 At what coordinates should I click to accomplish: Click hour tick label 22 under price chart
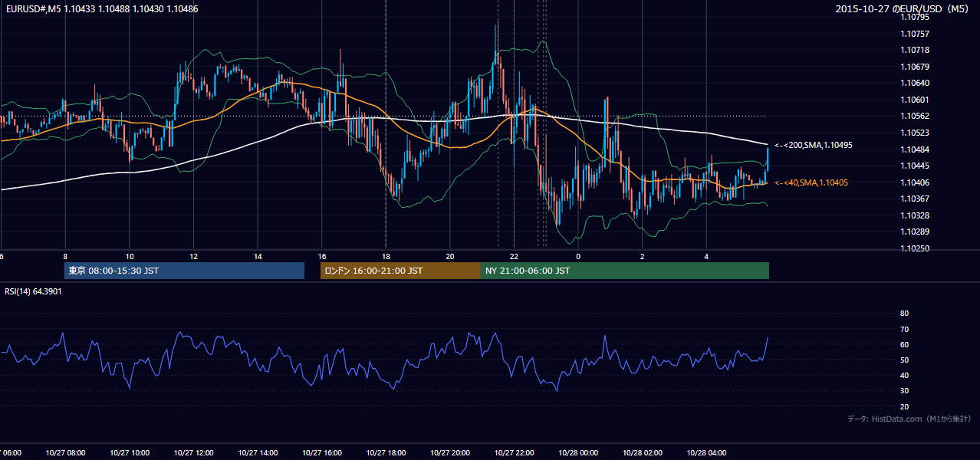click(x=514, y=257)
